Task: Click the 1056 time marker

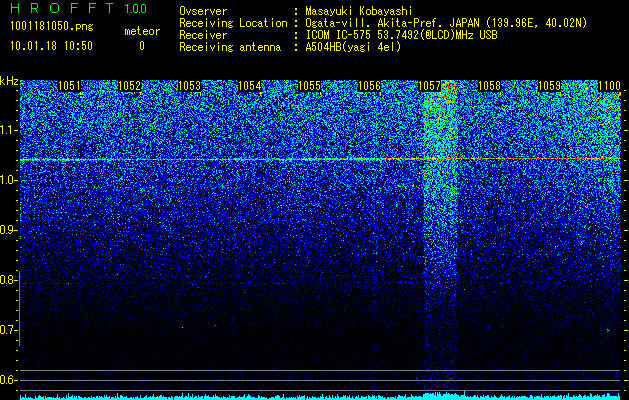Action: (369, 86)
